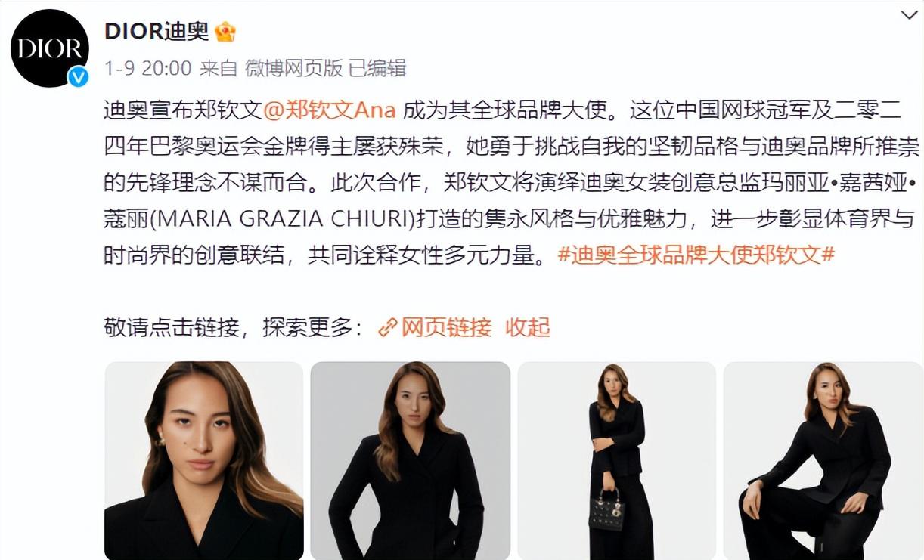
Task: Click the gold crown membership icon
Action: point(225,32)
